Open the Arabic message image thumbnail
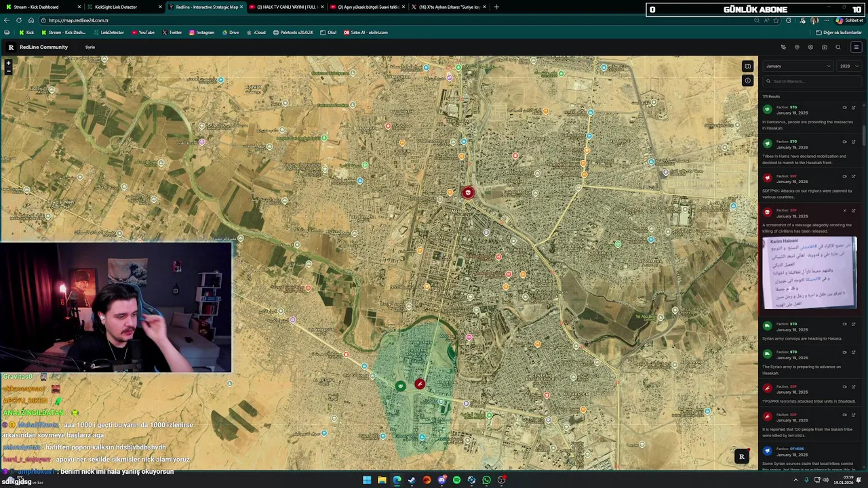Image resolution: width=868 pixels, height=488 pixels. (810, 272)
